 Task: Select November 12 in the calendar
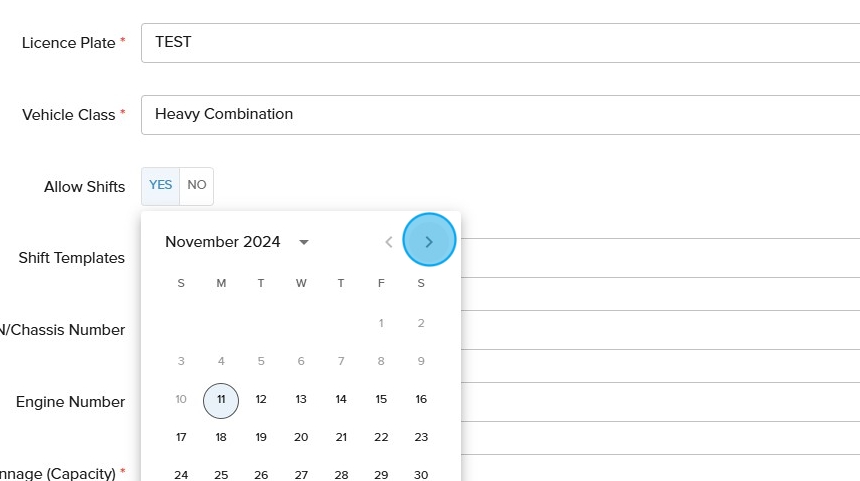coord(261,399)
